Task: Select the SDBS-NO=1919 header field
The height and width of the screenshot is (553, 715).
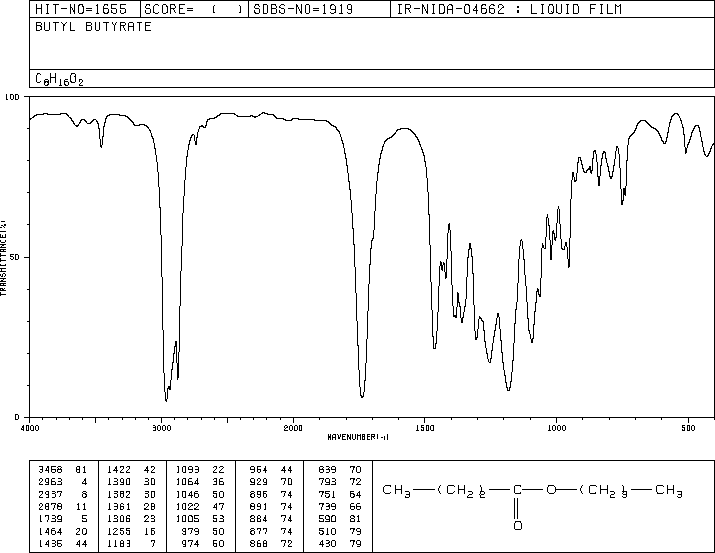Action: point(319,9)
